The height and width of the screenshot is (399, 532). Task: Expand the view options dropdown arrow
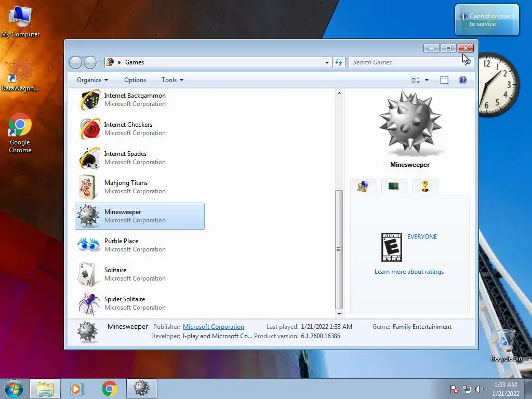(x=427, y=80)
